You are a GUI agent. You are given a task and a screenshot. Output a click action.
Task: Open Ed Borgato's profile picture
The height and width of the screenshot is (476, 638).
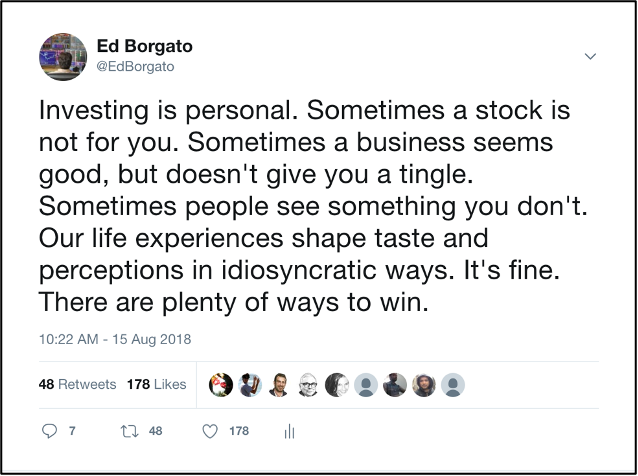[x=63, y=57]
